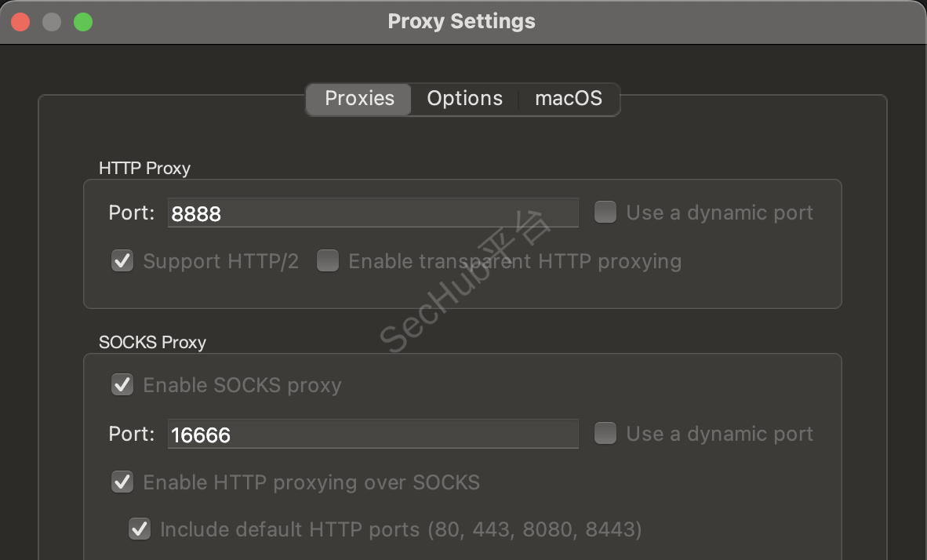Switch to the Options tab
This screenshot has width=927, height=560.
[464, 99]
